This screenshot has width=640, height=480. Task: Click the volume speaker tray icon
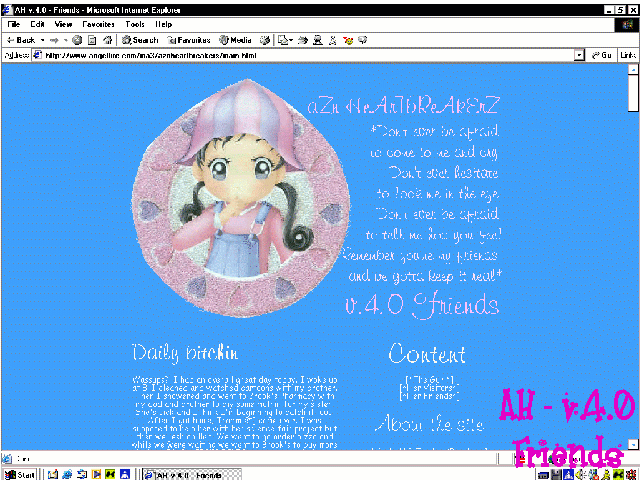coord(580,475)
